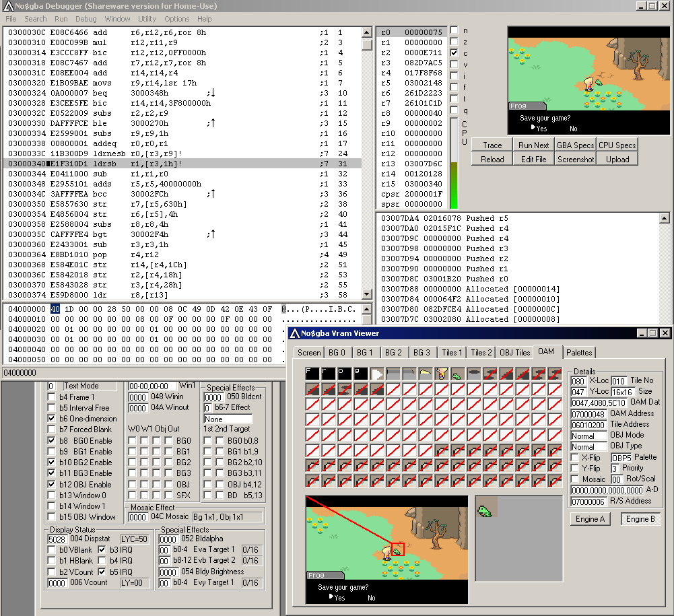The width and height of the screenshot is (674, 616).
Task: Open the Screen tab in Vram Viewer
Action: coord(309,353)
